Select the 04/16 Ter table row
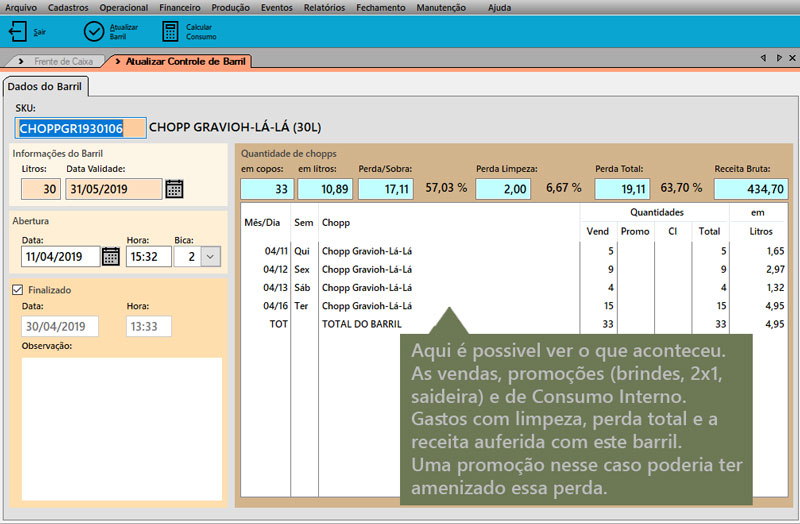This screenshot has width=800, height=524. click(514, 306)
